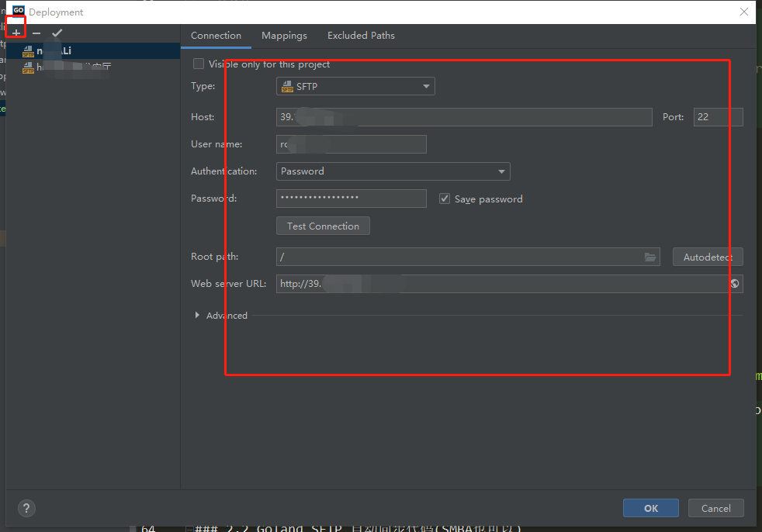Mark selected server as default with checkmark
The image size is (762, 532).
[x=56, y=32]
